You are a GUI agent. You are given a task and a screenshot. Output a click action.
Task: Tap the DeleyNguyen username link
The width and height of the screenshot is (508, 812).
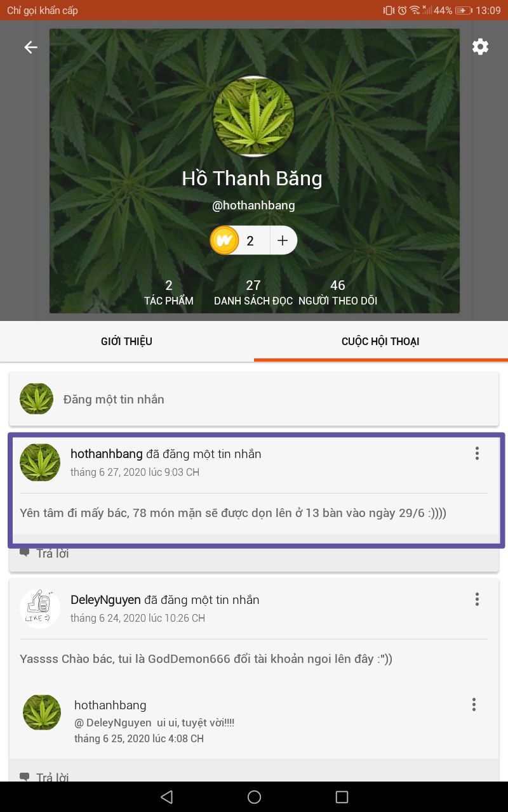click(105, 599)
